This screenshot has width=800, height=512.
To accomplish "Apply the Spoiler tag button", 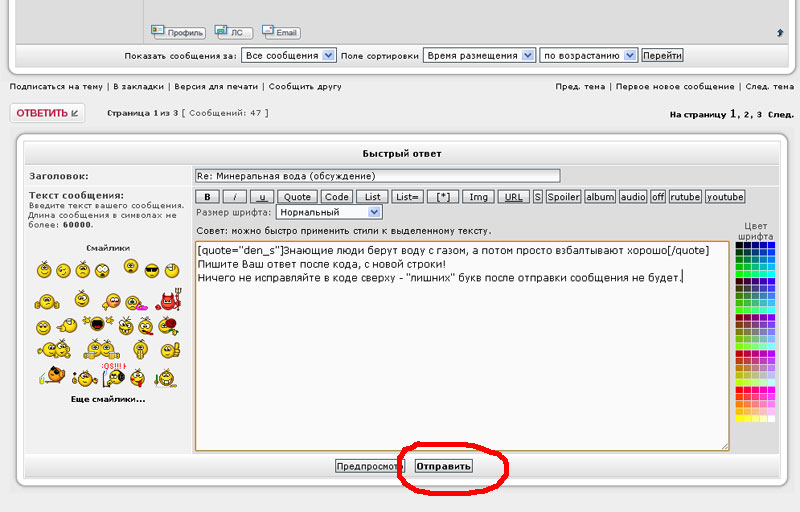I will pos(563,197).
